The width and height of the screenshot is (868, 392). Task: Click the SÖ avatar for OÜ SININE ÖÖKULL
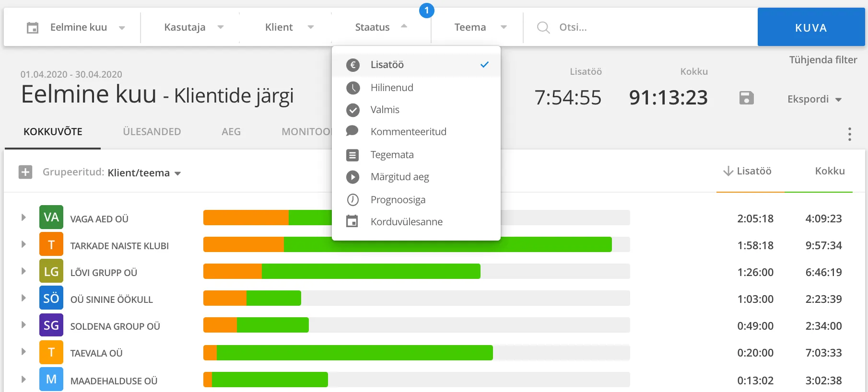pos(51,298)
